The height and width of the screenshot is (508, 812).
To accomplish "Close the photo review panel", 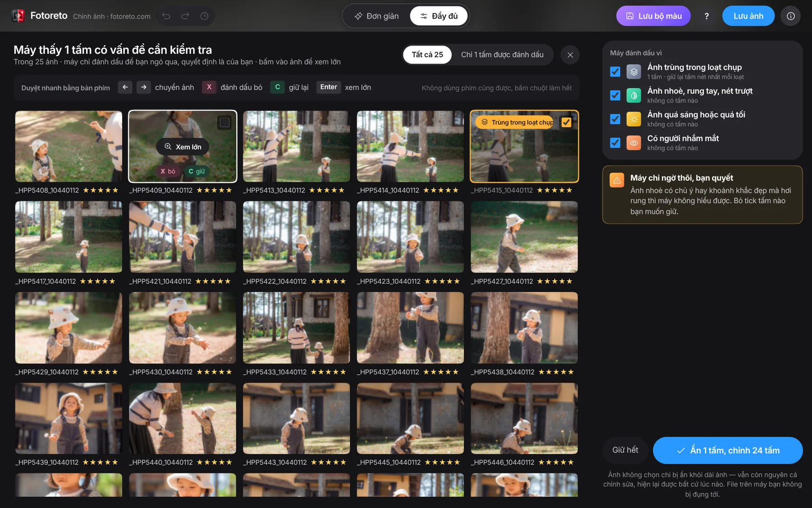I will pyautogui.click(x=570, y=55).
